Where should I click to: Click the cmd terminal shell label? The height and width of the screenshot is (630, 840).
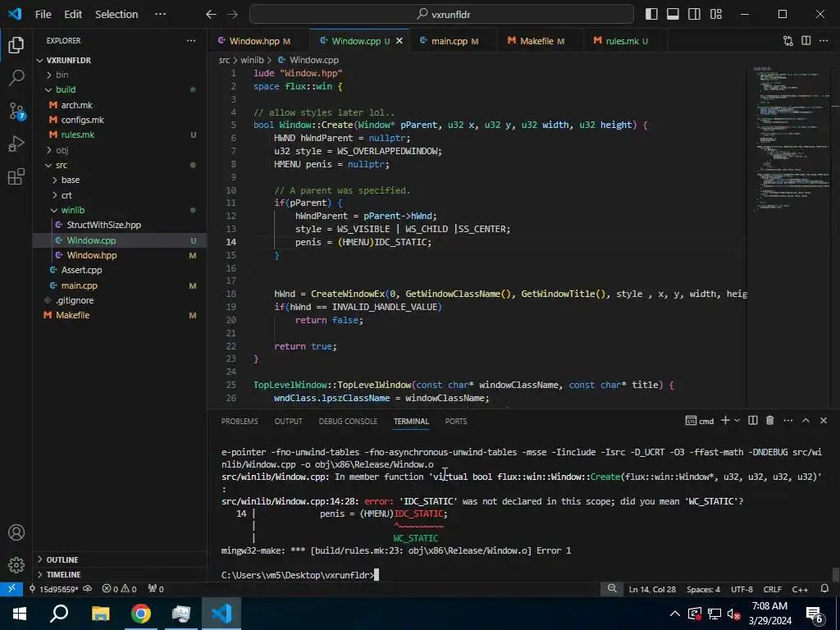[700, 421]
